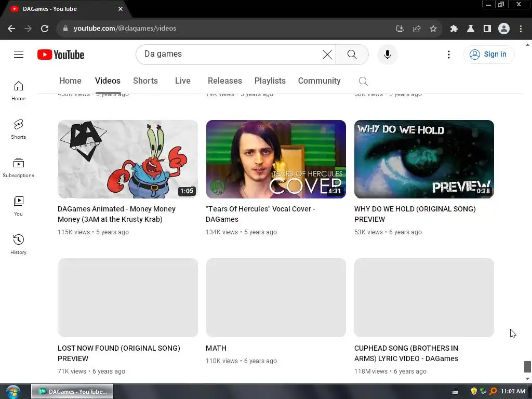Image resolution: width=532 pixels, height=399 pixels.
Task: Open Chrome Labs flask icon
Action: coord(470,29)
